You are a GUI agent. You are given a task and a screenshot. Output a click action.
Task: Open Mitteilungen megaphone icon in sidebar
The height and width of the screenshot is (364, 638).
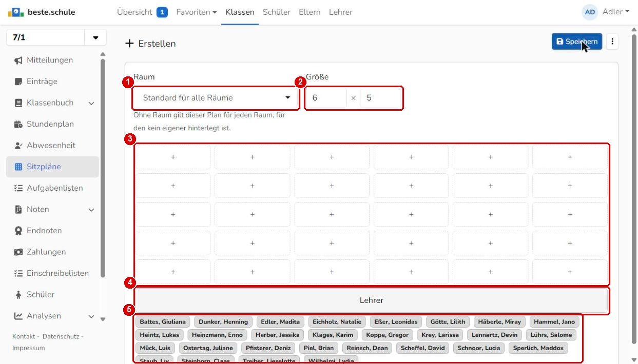(18, 60)
